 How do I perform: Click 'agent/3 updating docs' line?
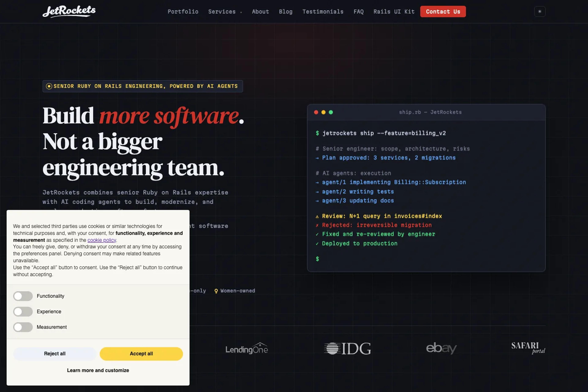(x=354, y=201)
